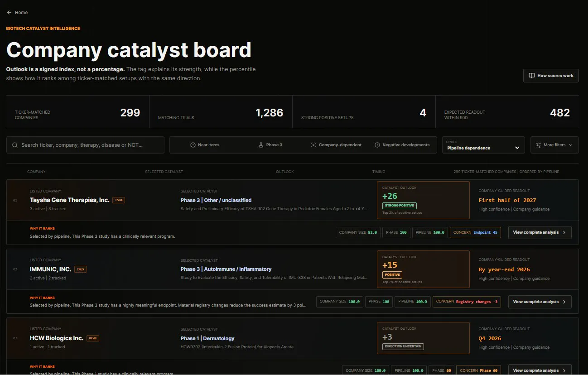Click the +15 catalyst outlook score
This screenshot has height=375, width=588.
(x=390, y=265)
